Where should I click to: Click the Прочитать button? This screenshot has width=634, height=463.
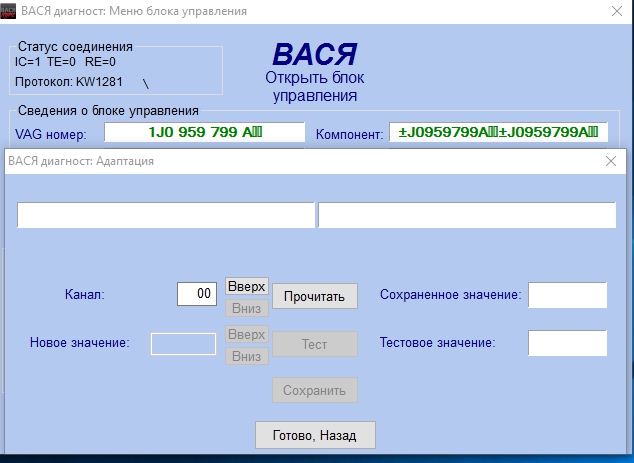pos(314,296)
